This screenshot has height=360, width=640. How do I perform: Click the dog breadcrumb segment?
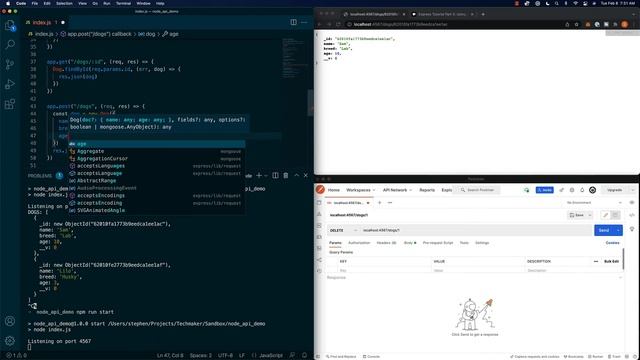coord(151,34)
